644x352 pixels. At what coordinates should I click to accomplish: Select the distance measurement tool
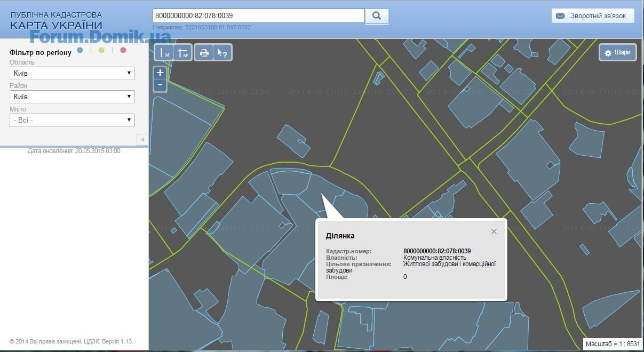coord(164,53)
